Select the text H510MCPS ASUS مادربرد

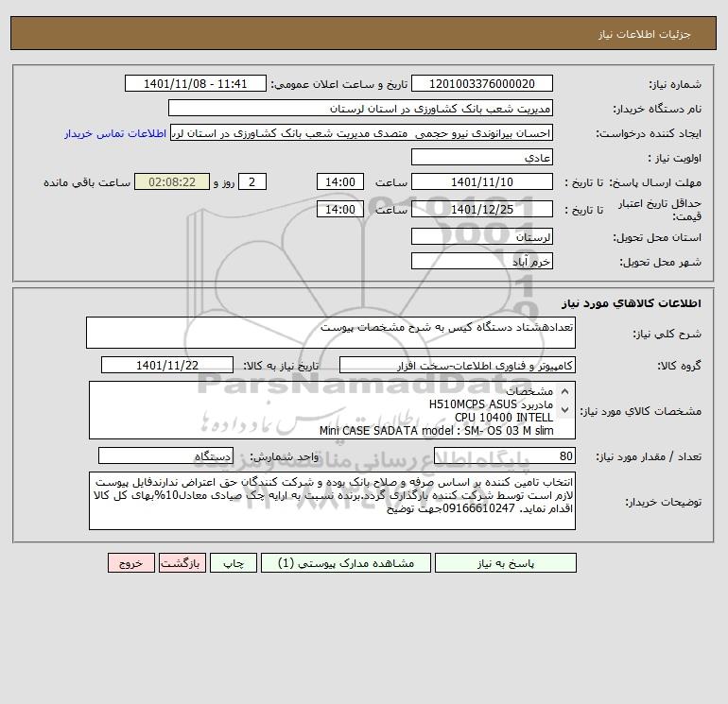[491, 404]
